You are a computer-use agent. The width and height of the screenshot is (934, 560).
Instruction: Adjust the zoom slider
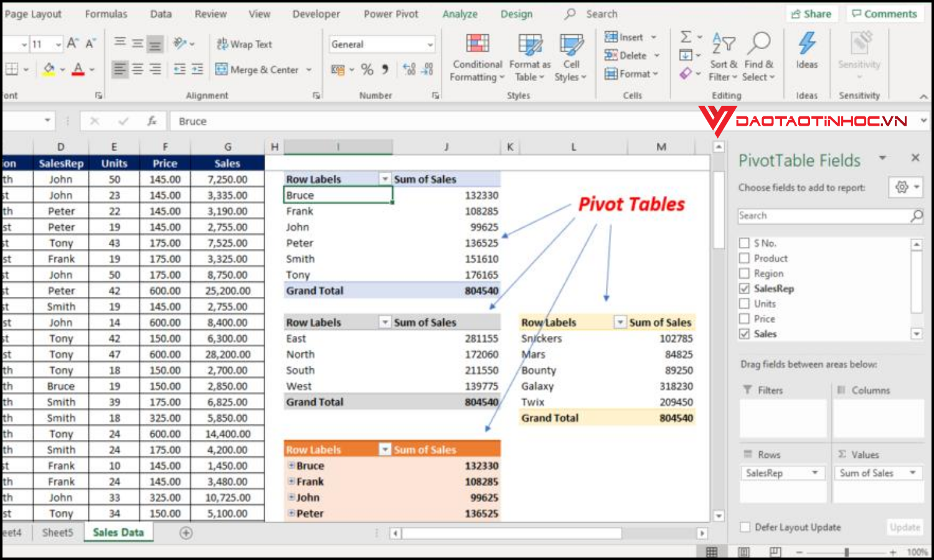click(847, 551)
